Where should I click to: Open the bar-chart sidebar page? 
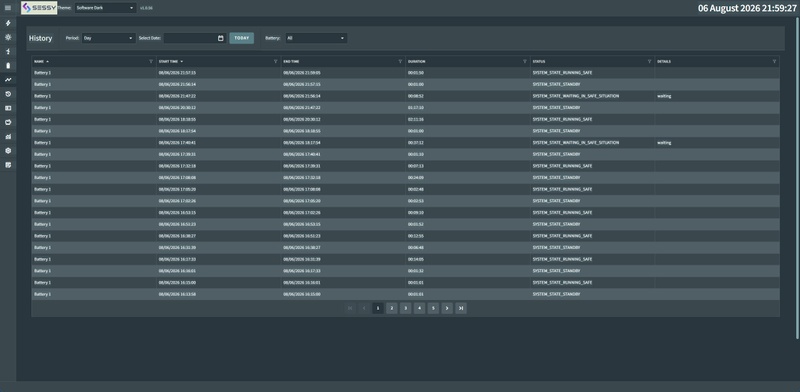pos(8,137)
